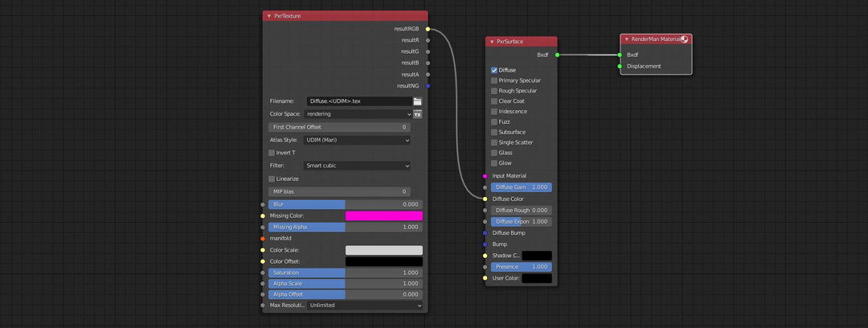Screen dimensions: 868x328
Task: Collapse the PxrTexture node
Action: point(269,16)
